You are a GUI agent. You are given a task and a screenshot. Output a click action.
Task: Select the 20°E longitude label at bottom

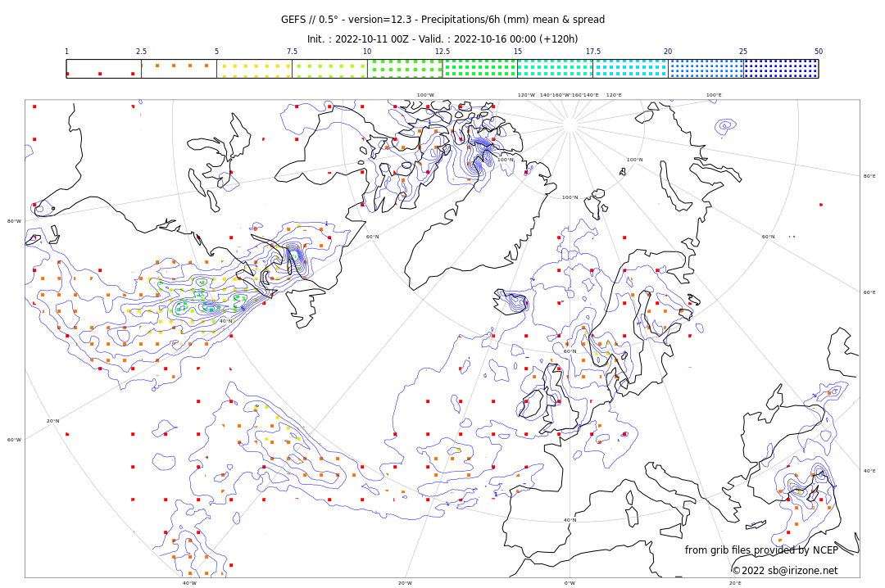coord(735,583)
